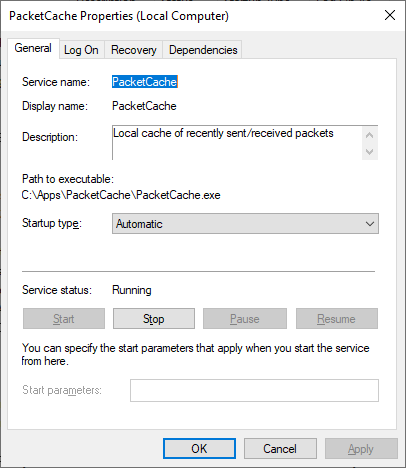Select the Dependencies tab
Screen dimensions: 406x468
tap(203, 50)
